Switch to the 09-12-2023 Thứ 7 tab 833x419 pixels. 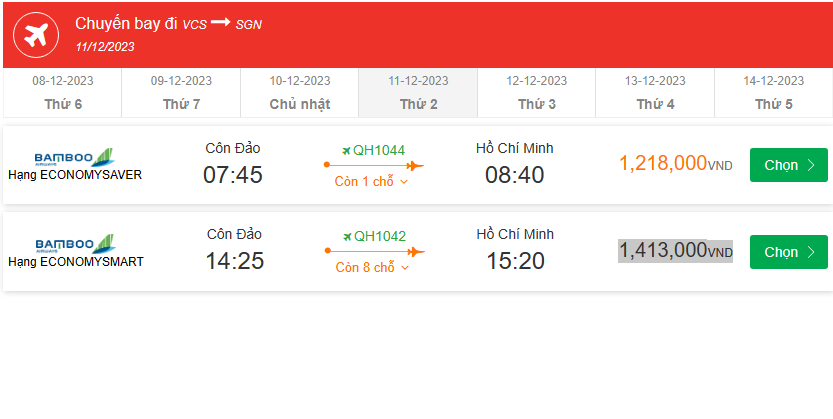(181, 93)
